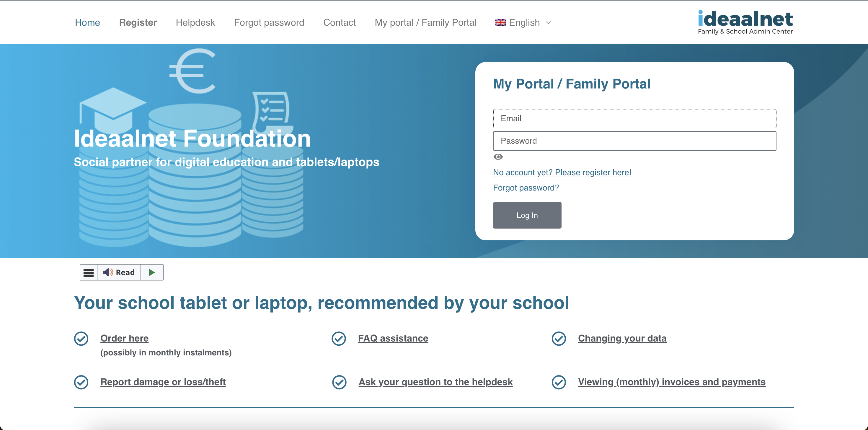Follow 'No account yet? Please register here!' link
This screenshot has height=430, width=868.
click(562, 173)
